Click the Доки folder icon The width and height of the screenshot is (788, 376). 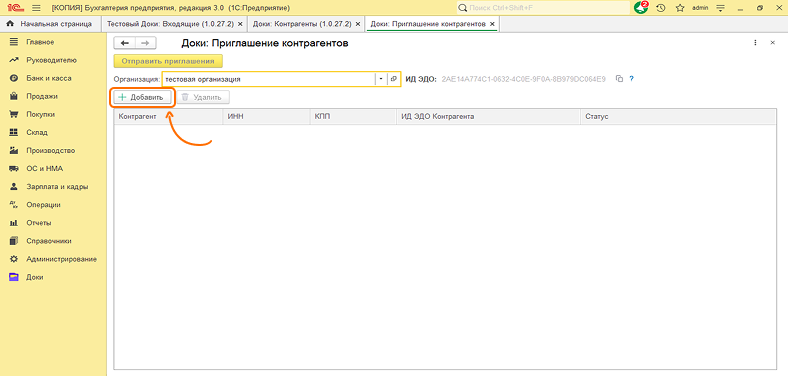coord(14,277)
